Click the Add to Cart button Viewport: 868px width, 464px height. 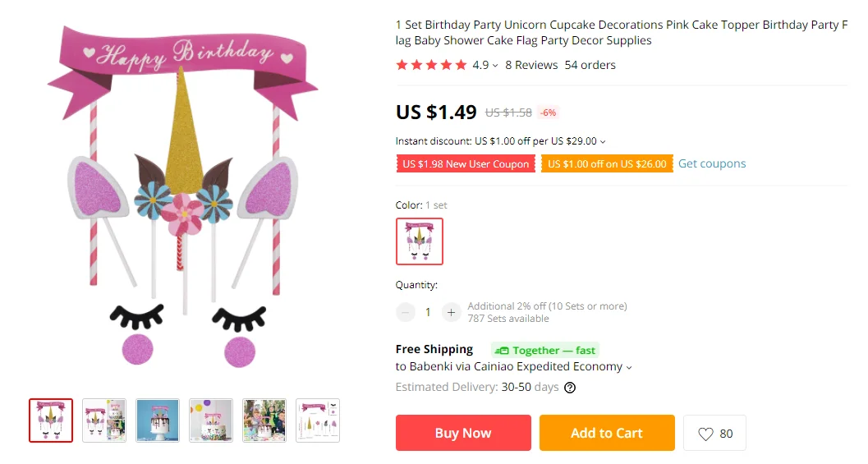coord(607,433)
